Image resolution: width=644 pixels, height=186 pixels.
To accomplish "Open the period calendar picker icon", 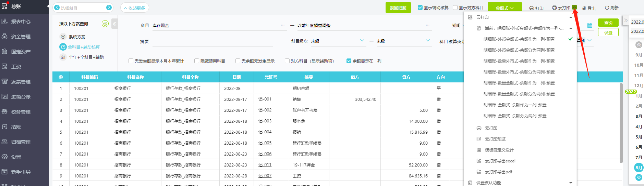I will point(590,25).
